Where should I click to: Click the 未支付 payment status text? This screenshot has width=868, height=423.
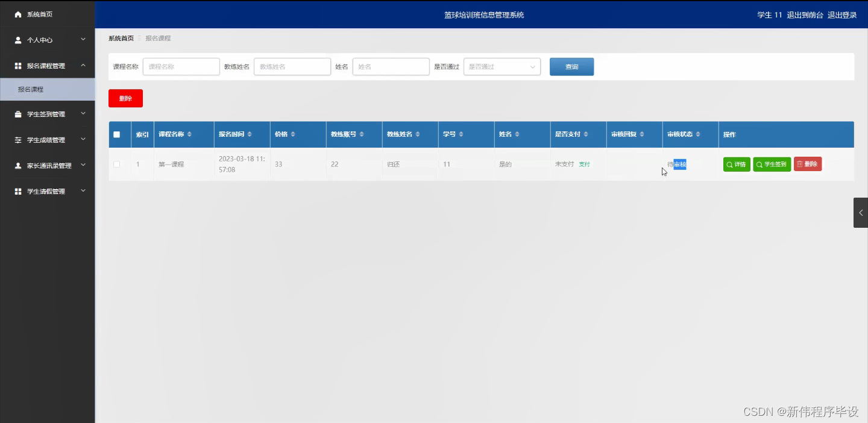564,164
